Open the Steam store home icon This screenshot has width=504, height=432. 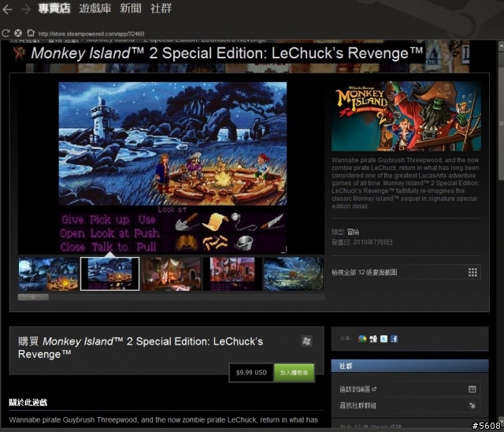click(31, 33)
